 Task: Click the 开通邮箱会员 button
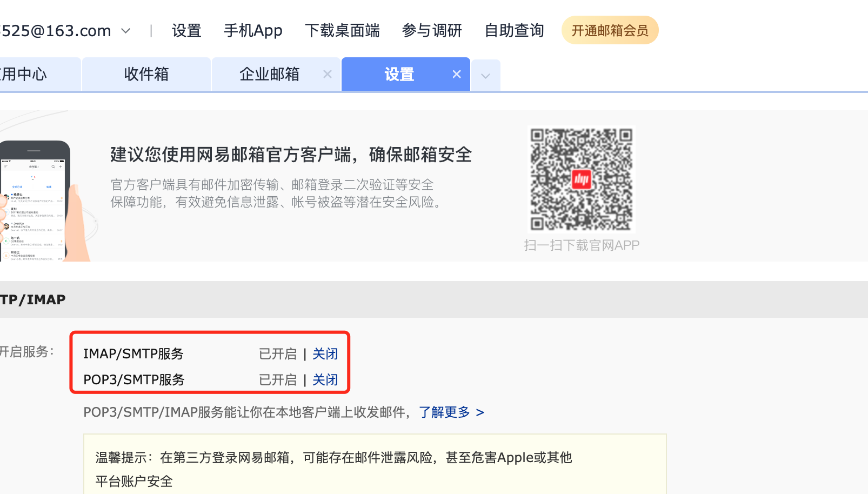610,30
